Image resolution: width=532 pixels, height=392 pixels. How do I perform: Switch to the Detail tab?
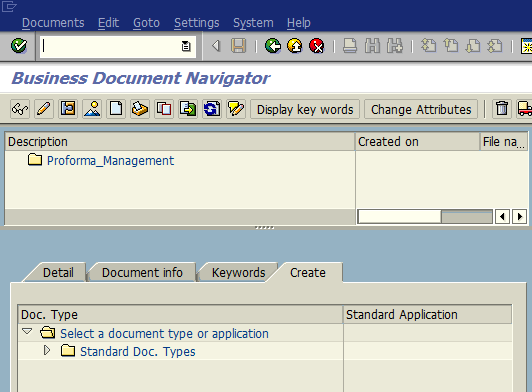(58, 273)
